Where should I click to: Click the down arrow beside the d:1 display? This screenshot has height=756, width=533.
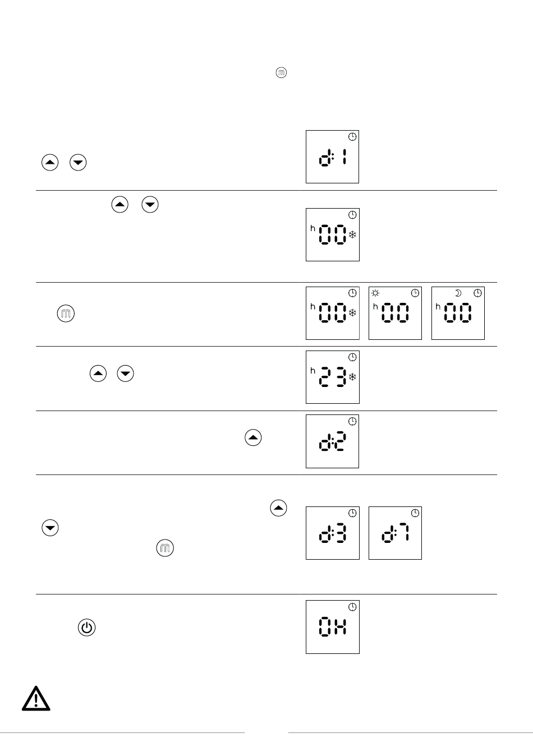[78, 163]
